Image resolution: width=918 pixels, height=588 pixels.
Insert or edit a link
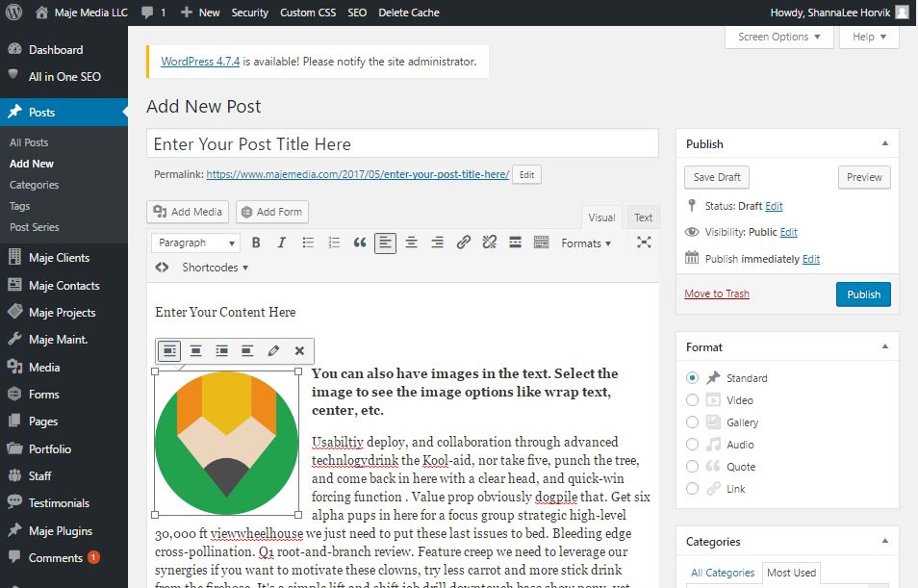coord(463,243)
